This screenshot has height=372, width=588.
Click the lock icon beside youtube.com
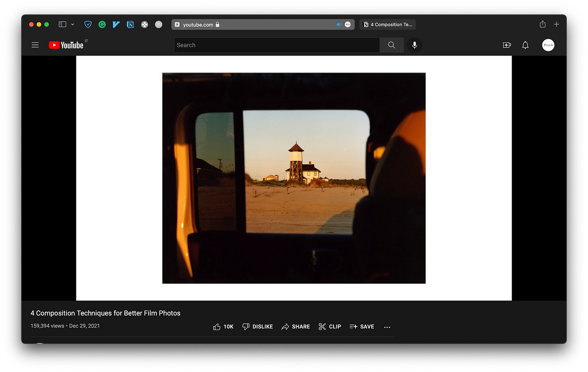pyautogui.click(x=217, y=25)
